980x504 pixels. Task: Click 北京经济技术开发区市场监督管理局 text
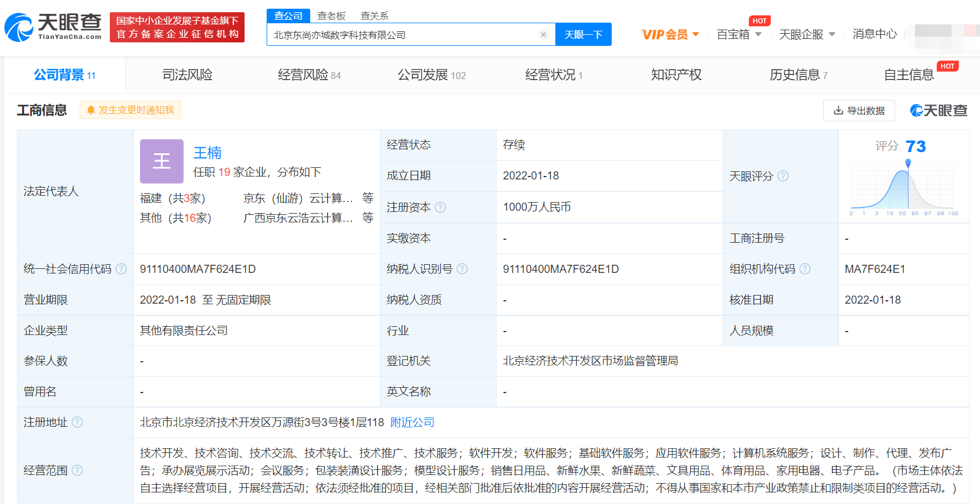pos(590,361)
